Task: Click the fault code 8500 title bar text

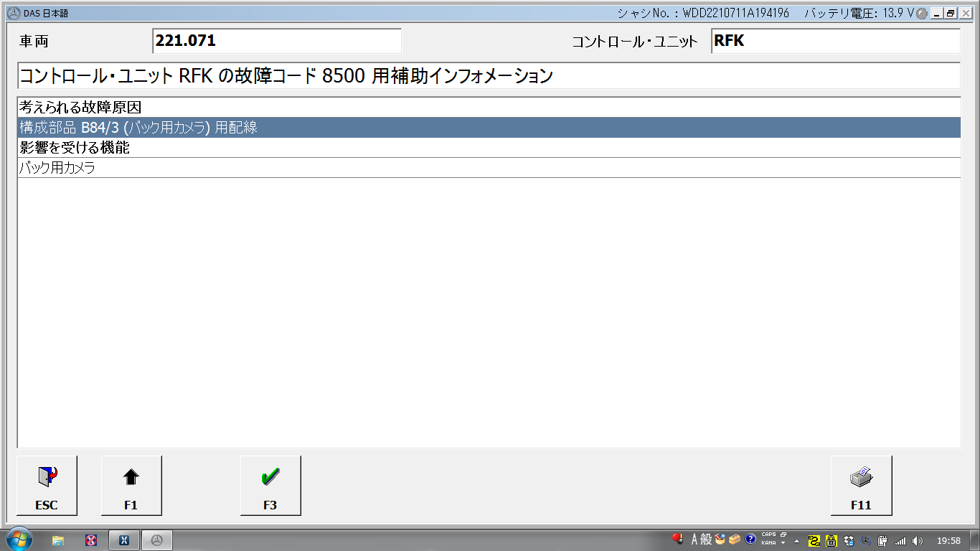Action: [x=286, y=75]
